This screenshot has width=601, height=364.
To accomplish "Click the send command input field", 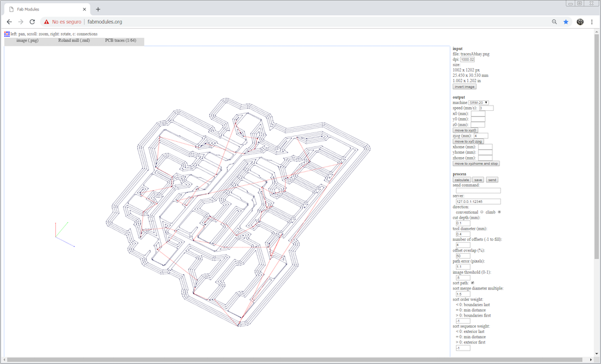I will coord(478,190).
